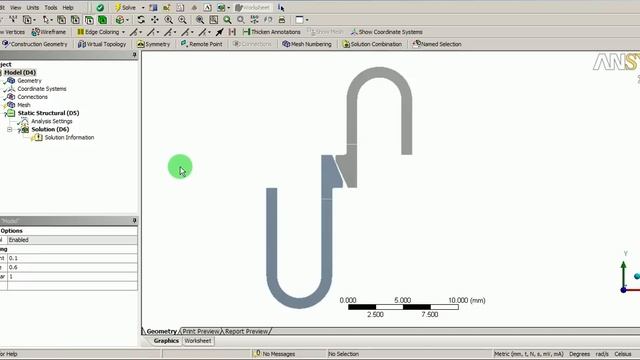640x360 pixels.
Task: Click Virtual Topology button
Action: 102,44
